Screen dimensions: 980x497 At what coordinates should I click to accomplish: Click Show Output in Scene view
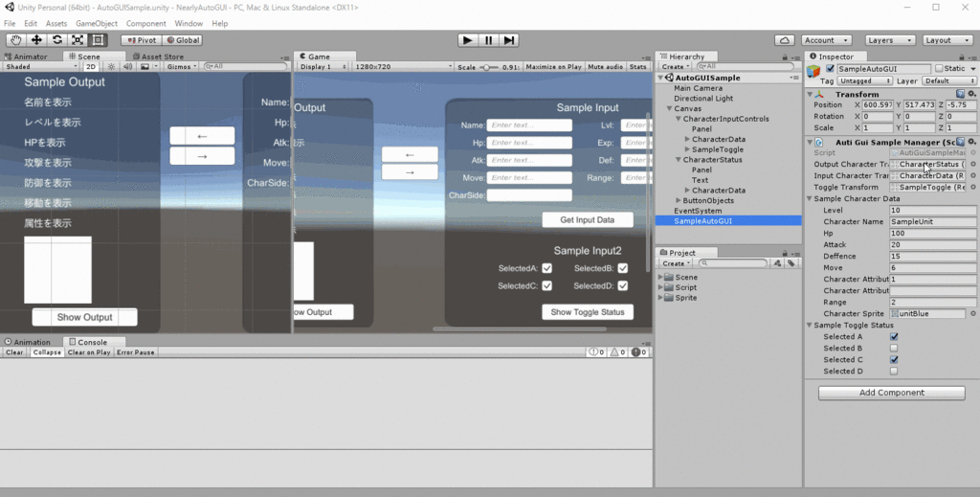point(84,317)
